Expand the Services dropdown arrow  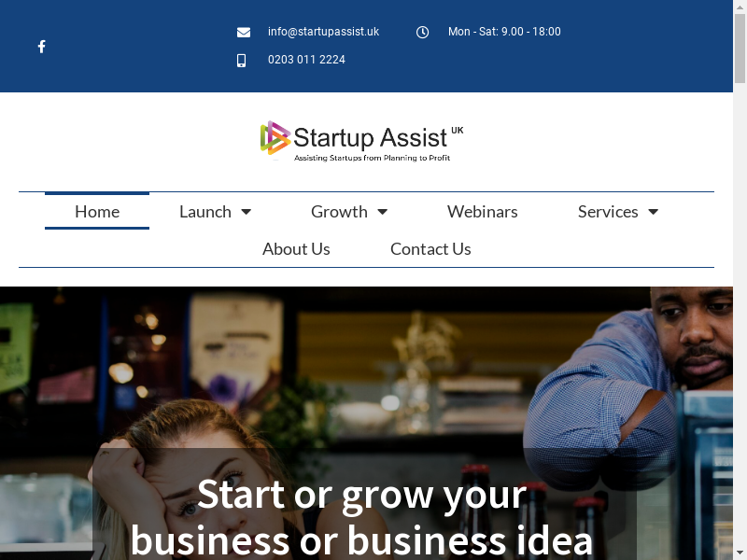tap(653, 212)
